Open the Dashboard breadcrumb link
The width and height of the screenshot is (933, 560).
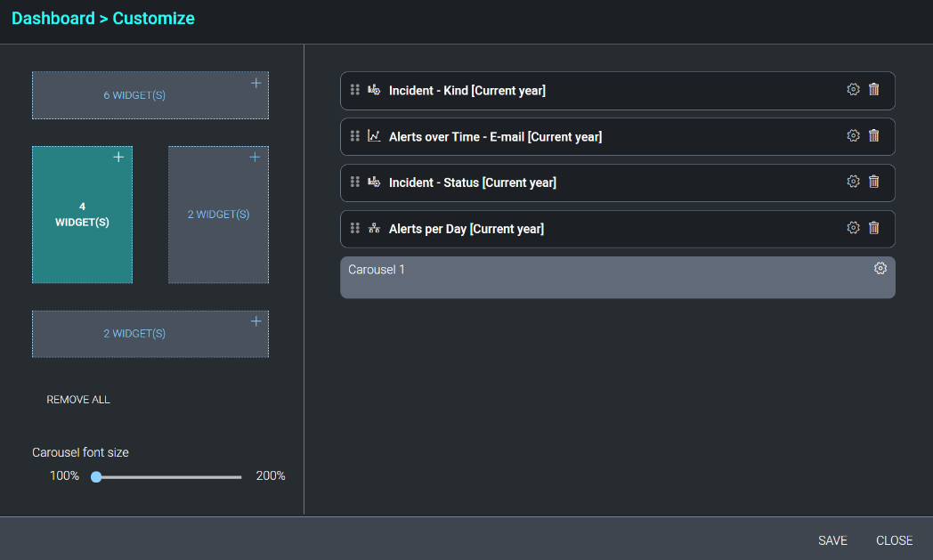coord(53,18)
